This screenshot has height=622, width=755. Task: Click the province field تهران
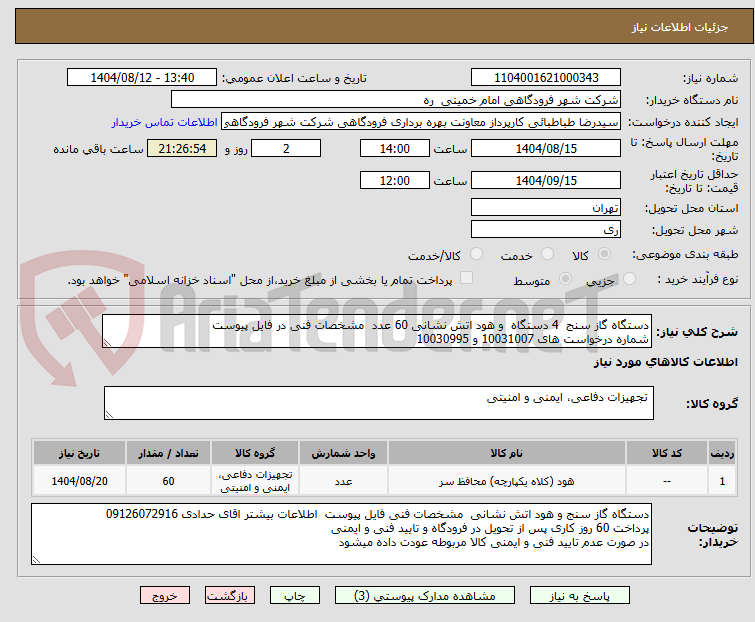tap(546, 207)
